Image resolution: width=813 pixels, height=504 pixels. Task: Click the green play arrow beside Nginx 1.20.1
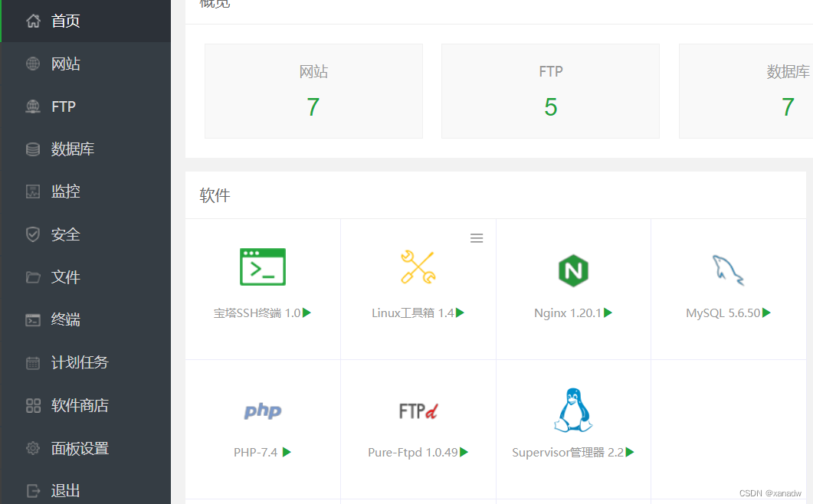tap(608, 313)
